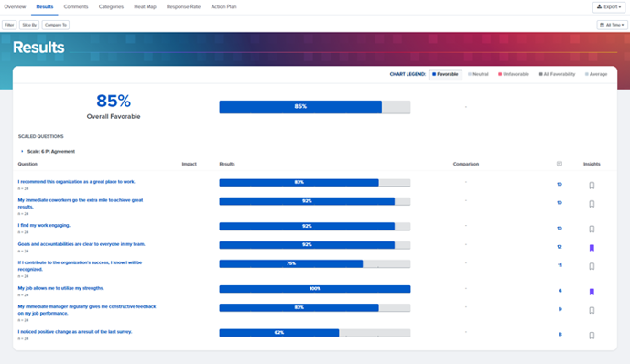Click the Comparison column header
This screenshot has width=630, height=364.
[x=466, y=164]
